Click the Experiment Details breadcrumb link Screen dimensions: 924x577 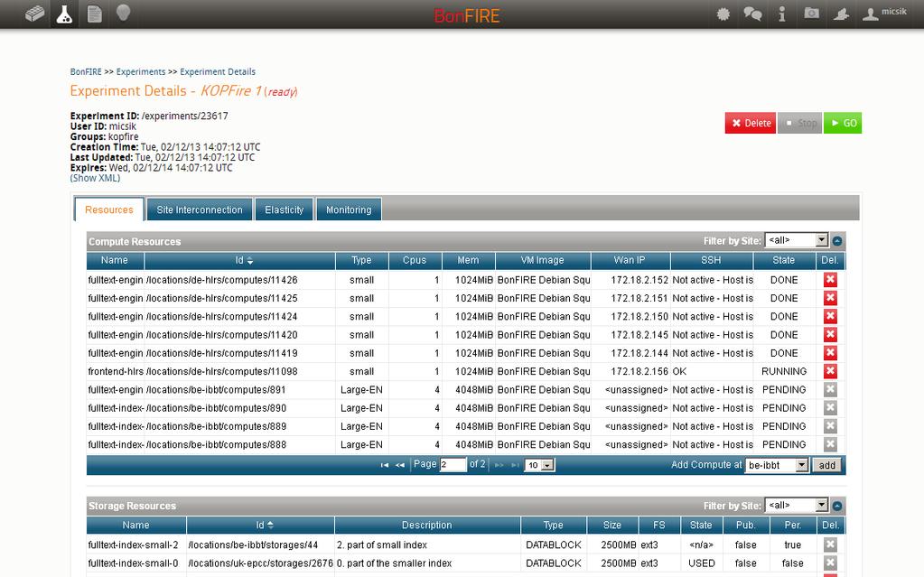point(218,72)
